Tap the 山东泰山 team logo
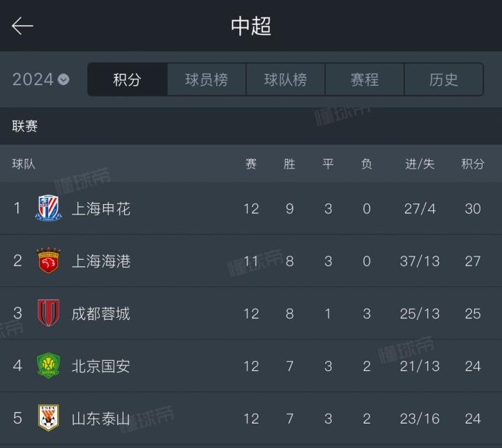 click(48, 418)
